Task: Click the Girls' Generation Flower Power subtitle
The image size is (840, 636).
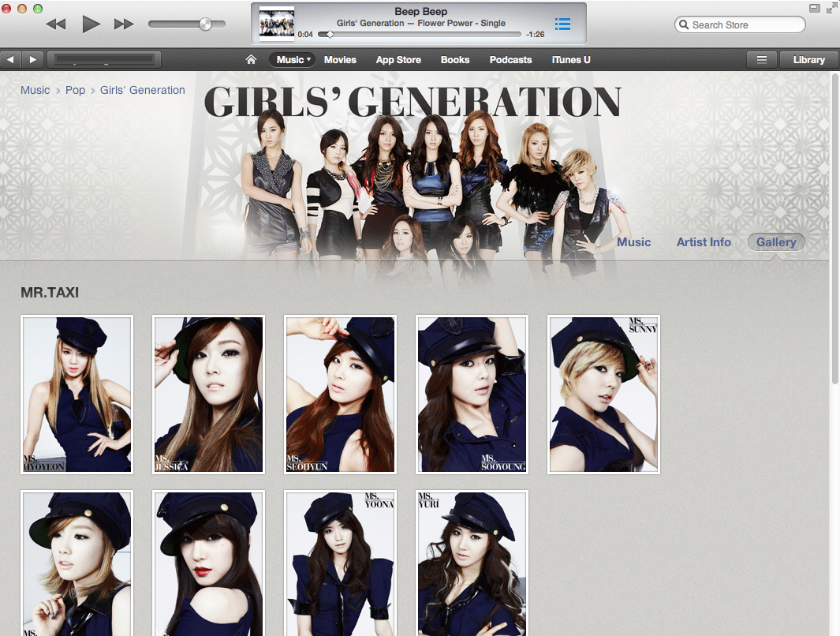Action: coord(421,23)
